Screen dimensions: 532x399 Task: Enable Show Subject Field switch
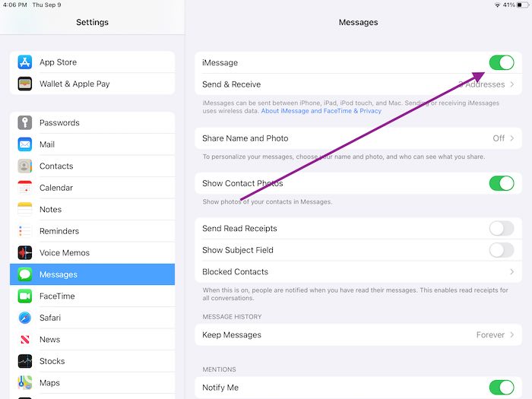click(x=502, y=250)
